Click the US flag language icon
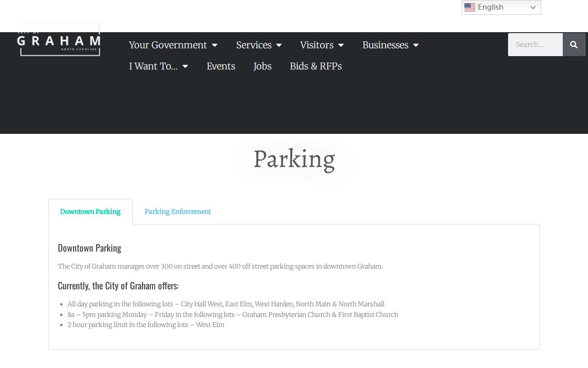This screenshot has height=368, width=588. [469, 7]
